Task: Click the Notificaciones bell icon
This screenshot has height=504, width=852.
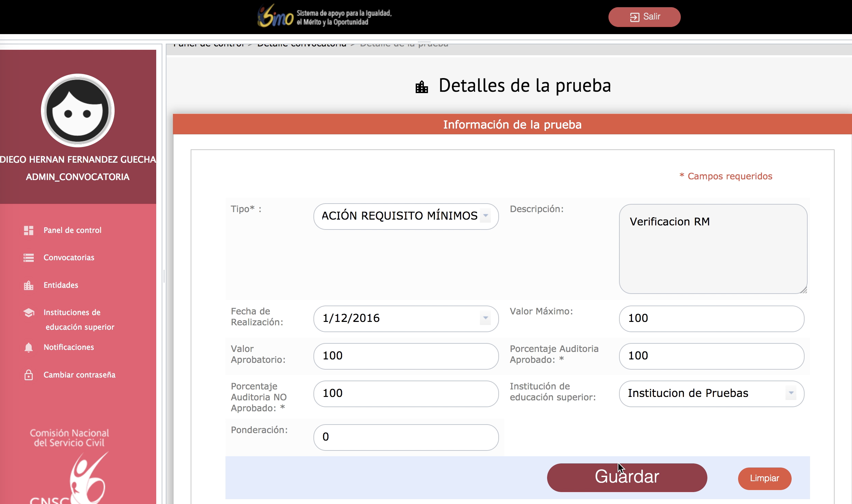Action: [x=29, y=347]
